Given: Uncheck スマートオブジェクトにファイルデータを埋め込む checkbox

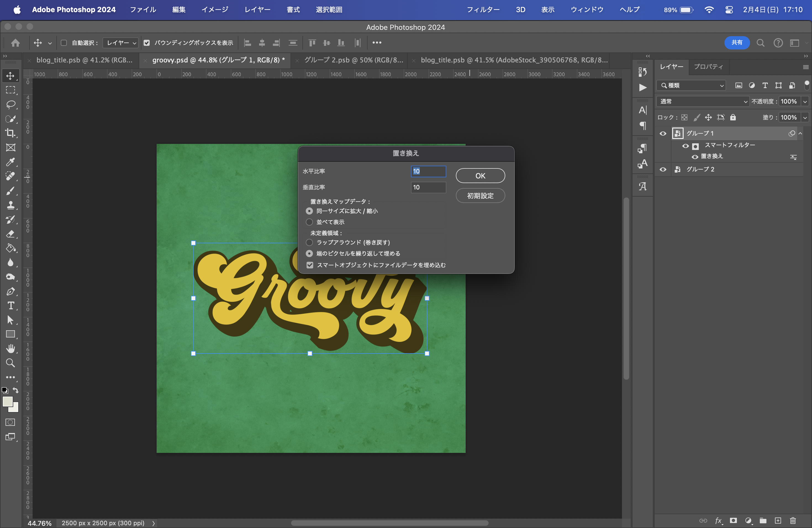Looking at the screenshot, I should pyautogui.click(x=310, y=265).
